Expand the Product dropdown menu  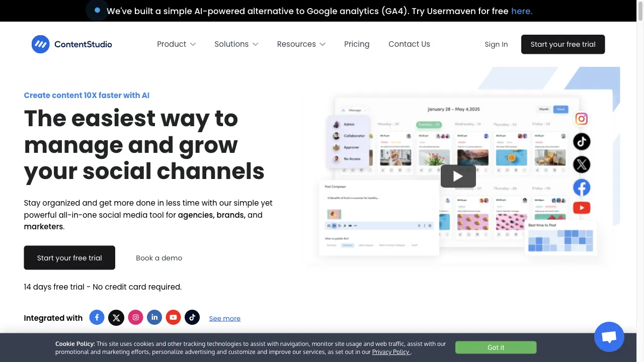coord(176,44)
